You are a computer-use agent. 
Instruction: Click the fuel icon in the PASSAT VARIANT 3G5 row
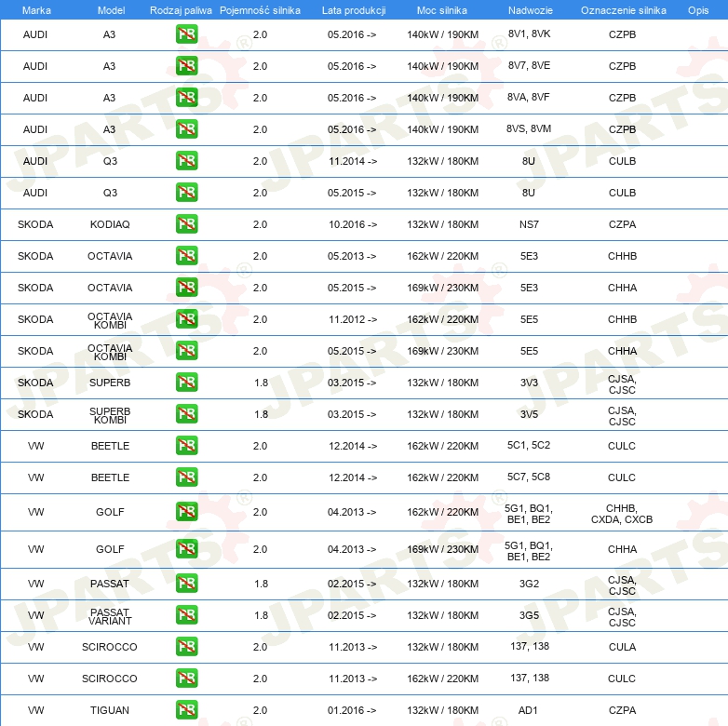coord(186,614)
